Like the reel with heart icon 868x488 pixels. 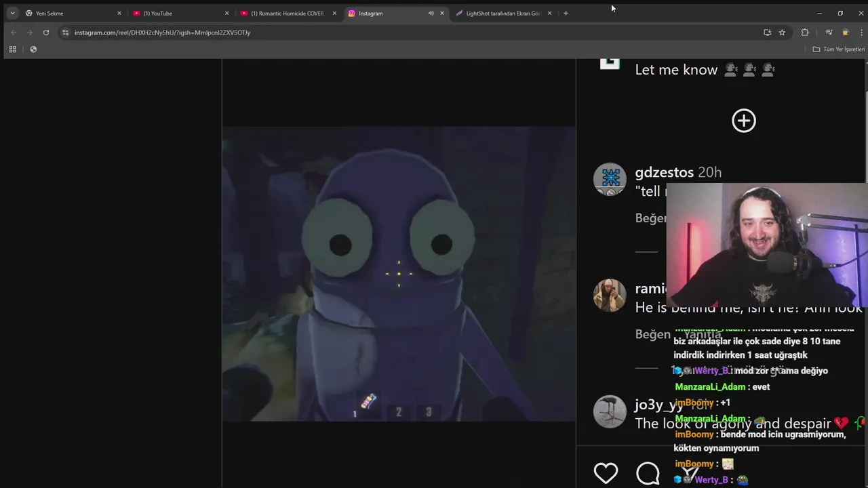[606, 472]
